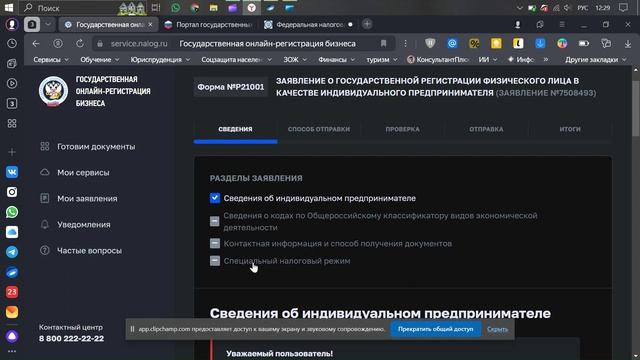Viewport: 640px width, 360px height.
Task: Open the calendar 23 icon in sidebar
Action: (x=12, y=292)
